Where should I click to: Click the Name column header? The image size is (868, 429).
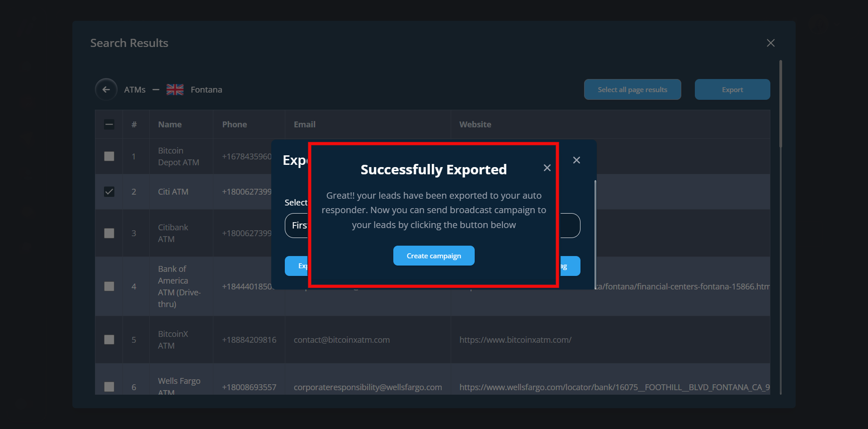click(170, 125)
